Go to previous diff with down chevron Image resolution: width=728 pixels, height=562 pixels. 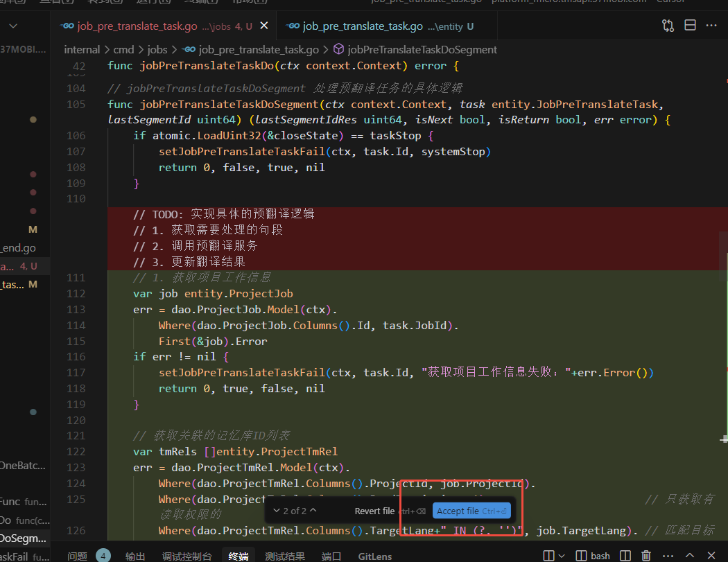point(276,511)
